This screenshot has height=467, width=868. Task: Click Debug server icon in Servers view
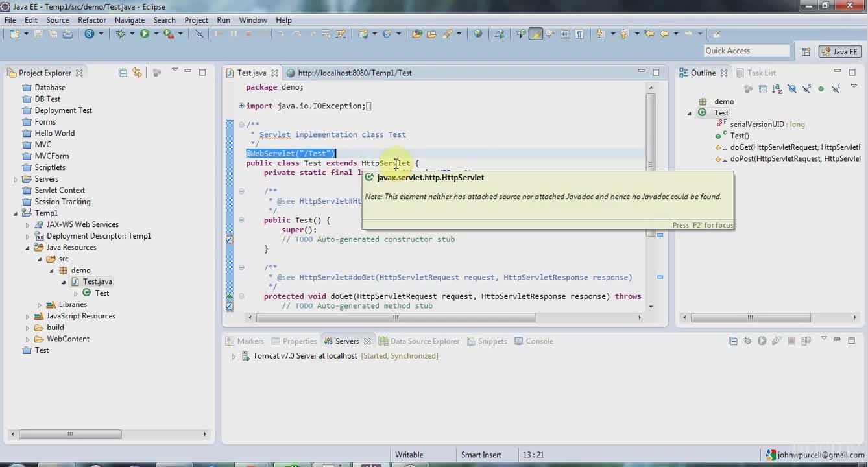pyautogui.click(x=747, y=341)
